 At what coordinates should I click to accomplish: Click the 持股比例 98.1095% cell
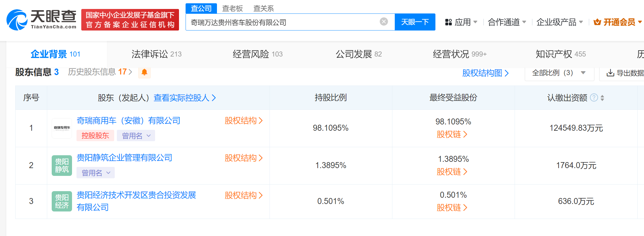point(331,128)
